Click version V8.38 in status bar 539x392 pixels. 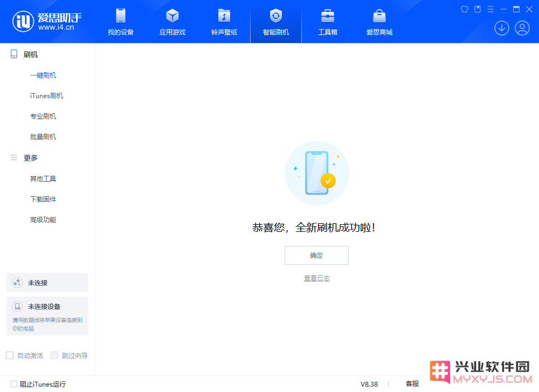[x=369, y=384]
